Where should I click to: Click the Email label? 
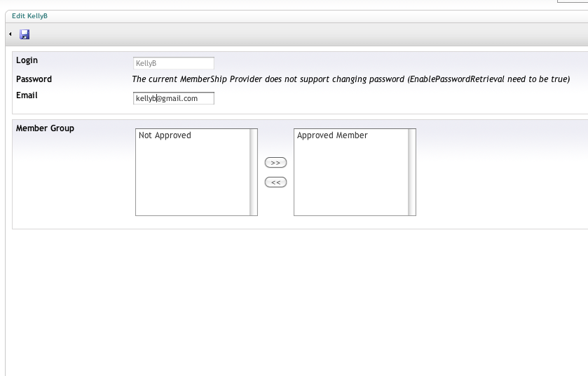tap(27, 95)
